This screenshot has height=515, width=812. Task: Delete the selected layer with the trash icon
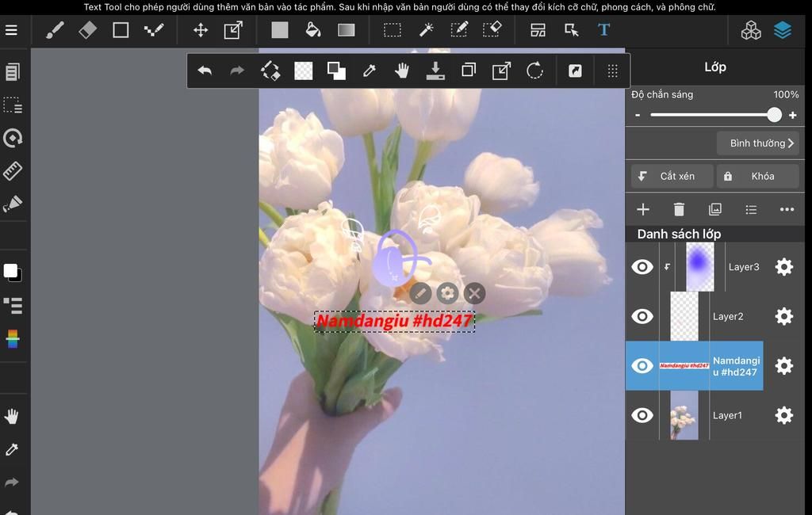click(679, 209)
